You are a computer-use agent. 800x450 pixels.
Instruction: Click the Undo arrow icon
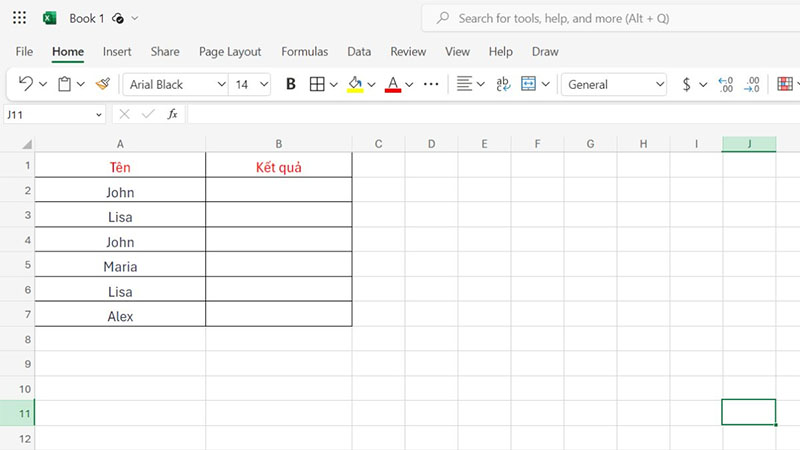(26, 85)
